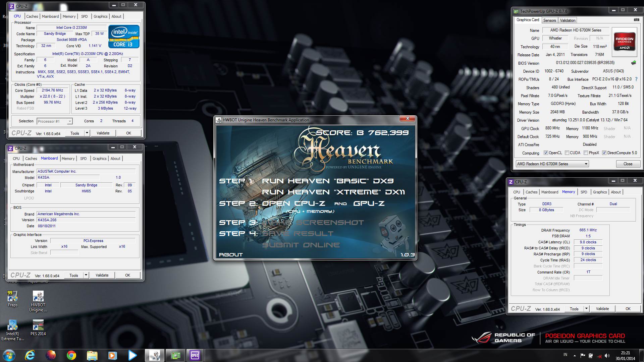Image resolution: width=644 pixels, height=362 pixels.
Task: Toggle the DirectCompute 5.0 checkbox
Action: 604,153
